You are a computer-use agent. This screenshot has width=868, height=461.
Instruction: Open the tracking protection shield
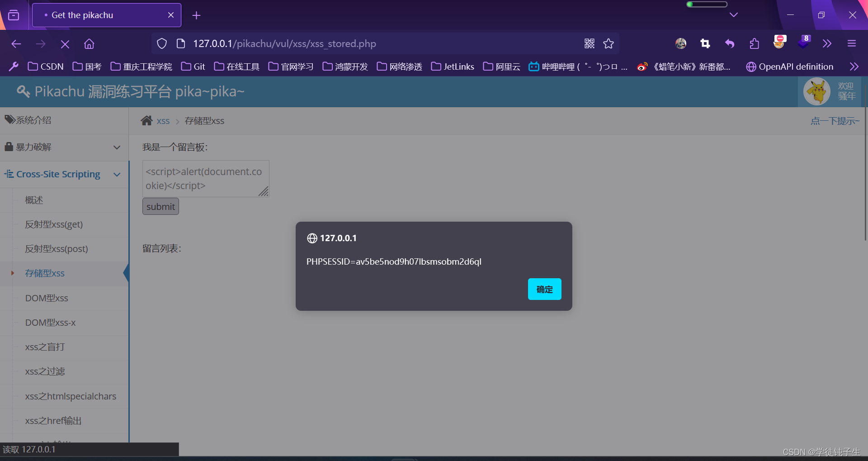pos(162,43)
